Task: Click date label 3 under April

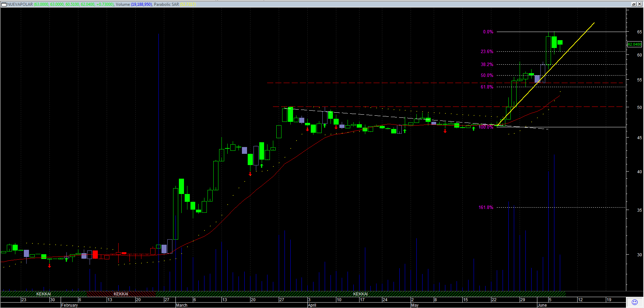Action: pyautogui.click(x=309, y=300)
